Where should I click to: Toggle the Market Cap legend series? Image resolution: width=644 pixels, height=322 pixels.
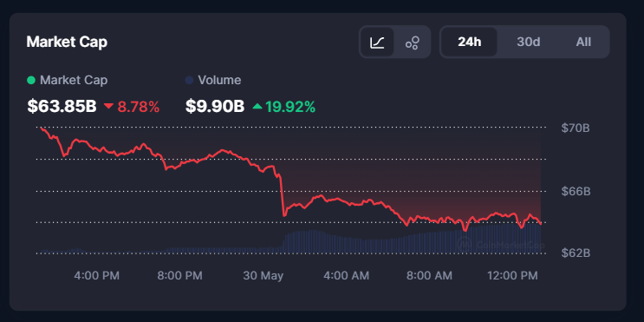point(67,80)
